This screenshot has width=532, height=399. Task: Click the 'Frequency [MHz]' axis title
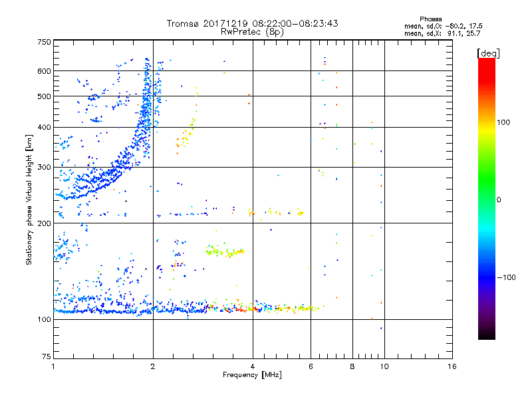coord(252,375)
